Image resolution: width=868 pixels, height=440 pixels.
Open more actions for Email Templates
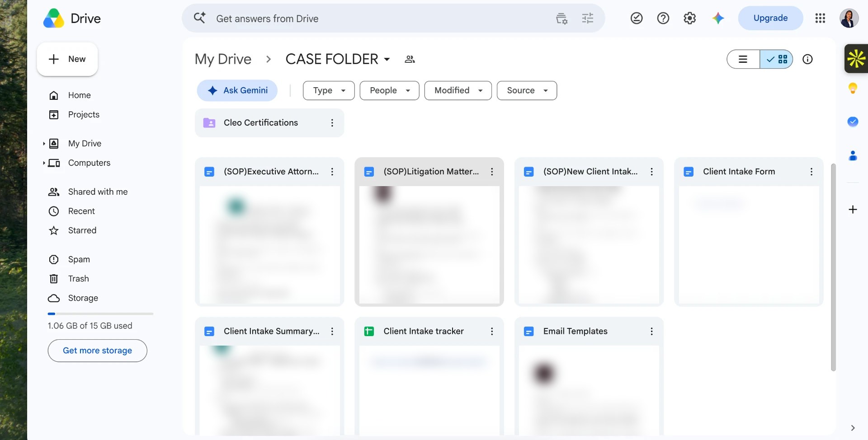coord(651,332)
